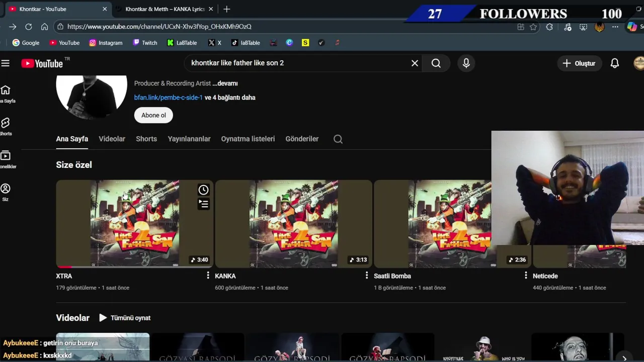Viewport: 644px width, 362px height.
Task: Open the yellow S bookmark icon
Action: coord(305,43)
